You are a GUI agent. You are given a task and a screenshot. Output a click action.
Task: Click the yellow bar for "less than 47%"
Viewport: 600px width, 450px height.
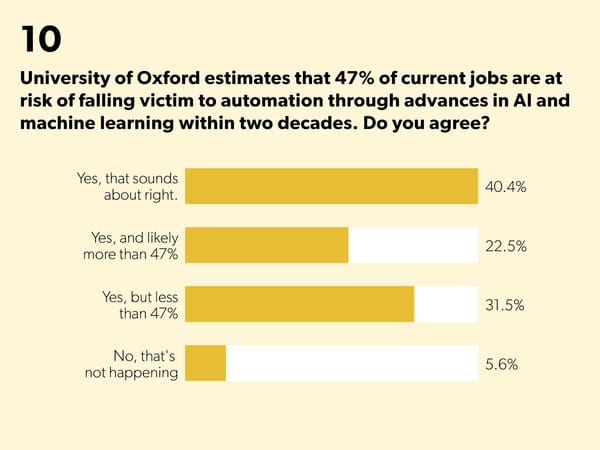coord(300,305)
